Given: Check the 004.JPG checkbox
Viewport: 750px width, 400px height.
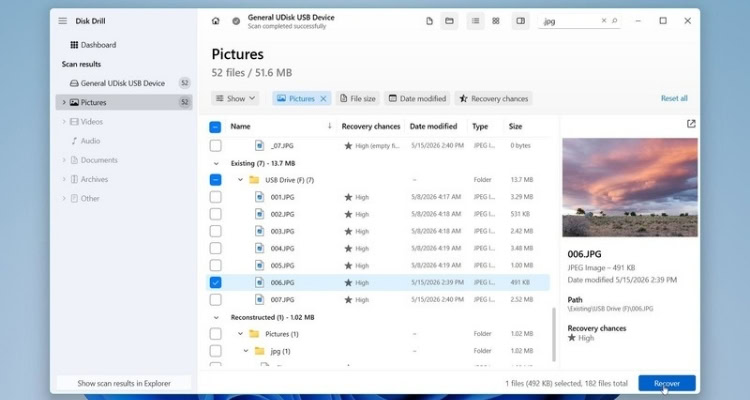Looking at the screenshot, I should click(x=215, y=248).
